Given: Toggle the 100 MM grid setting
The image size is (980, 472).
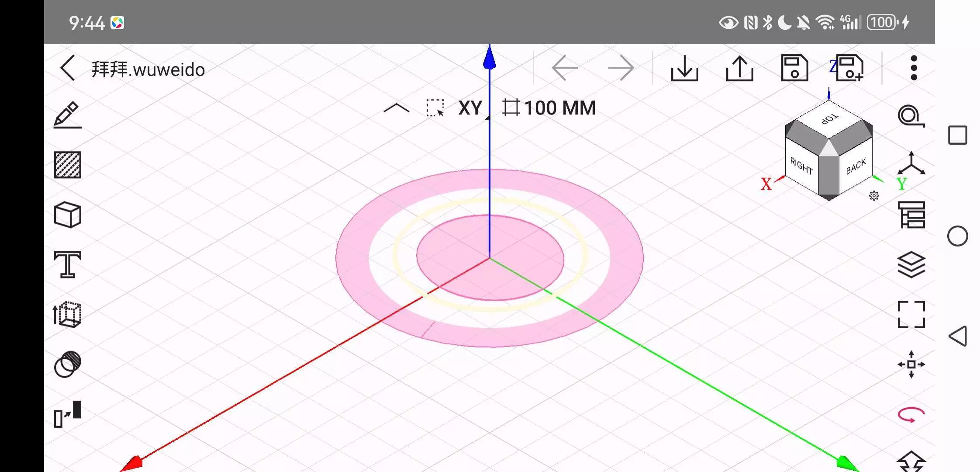Looking at the screenshot, I should [x=549, y=108].
